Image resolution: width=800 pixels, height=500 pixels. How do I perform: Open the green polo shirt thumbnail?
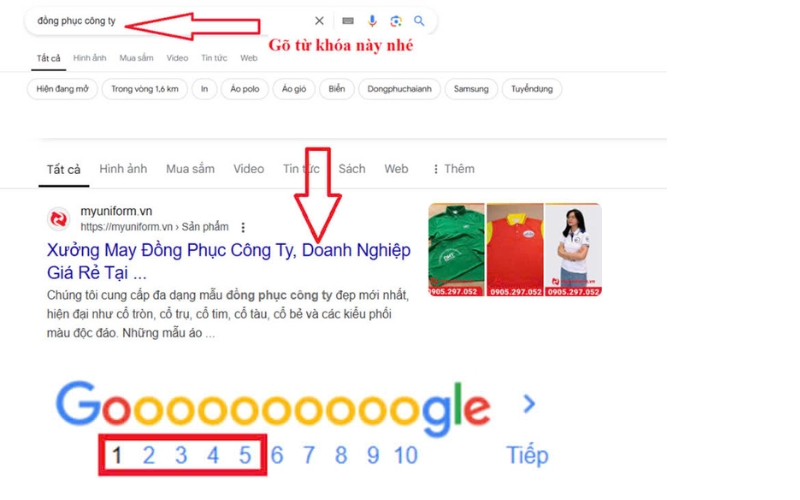456,249
